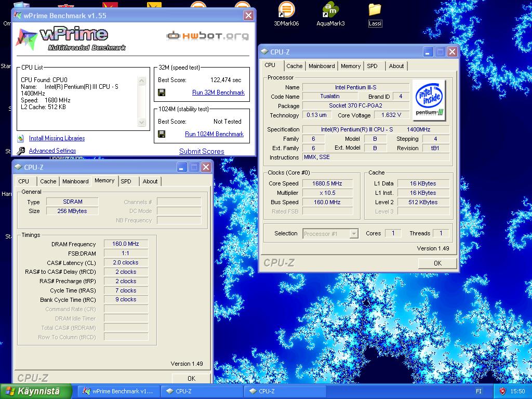Click OK in the CPU-Z Memory window
This screenshot has height=399, width=532.
191,378
